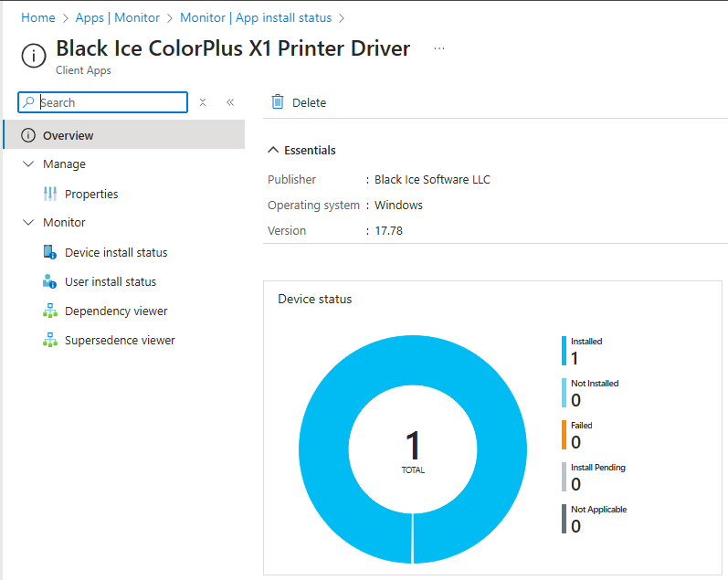Click the info icon beside the app title
This screenshot has height=580, width=728.
34,56
